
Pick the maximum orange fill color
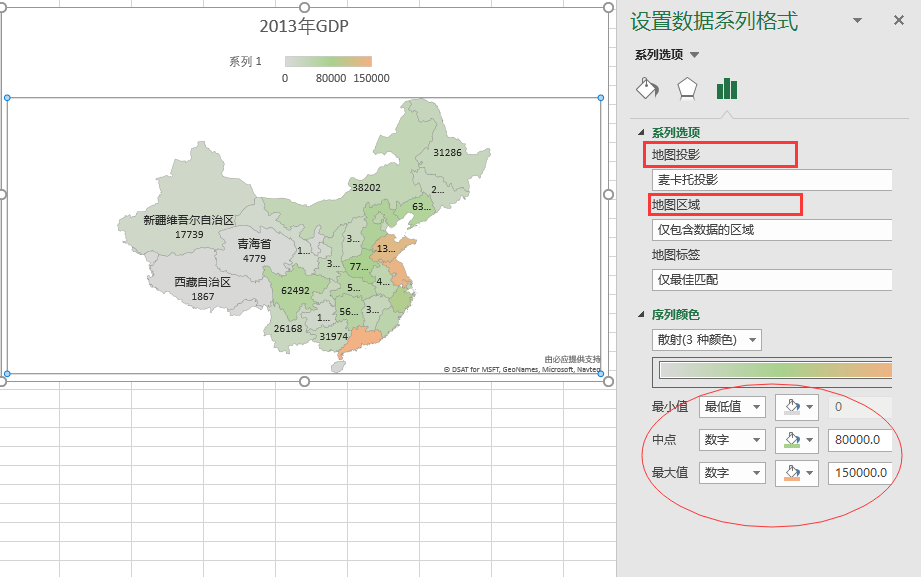click(x=797, y=472)
